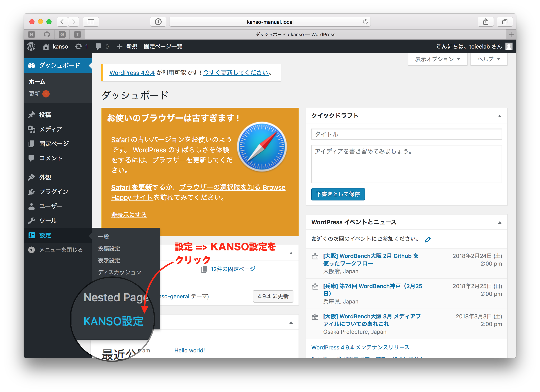Open 更新 submenu with badge
540x392 pixels.
39,94
